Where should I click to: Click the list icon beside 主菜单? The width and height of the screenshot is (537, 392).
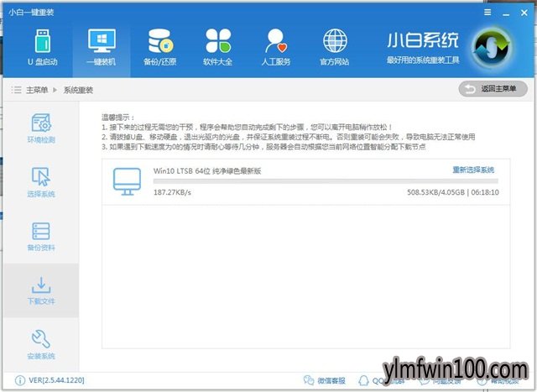[16, 90]
